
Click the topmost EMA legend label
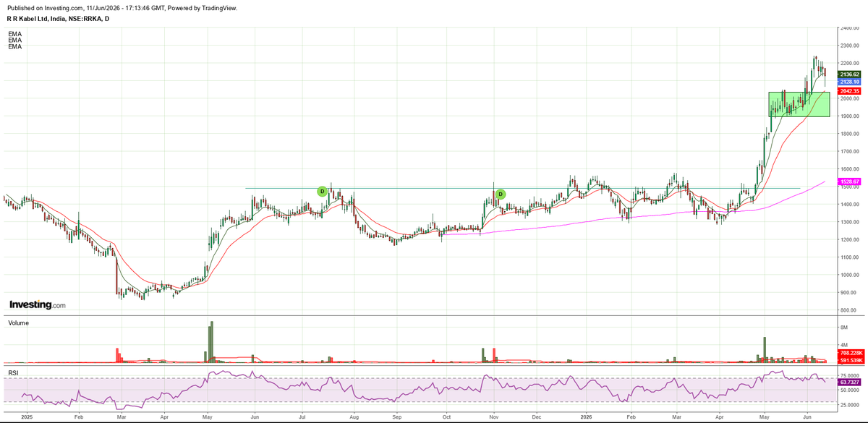tap(14, 33)
